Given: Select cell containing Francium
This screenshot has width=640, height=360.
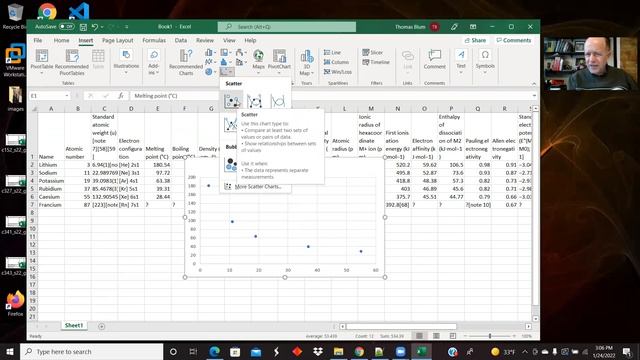Looking at the screenshot, I should [x=51, y=204].
